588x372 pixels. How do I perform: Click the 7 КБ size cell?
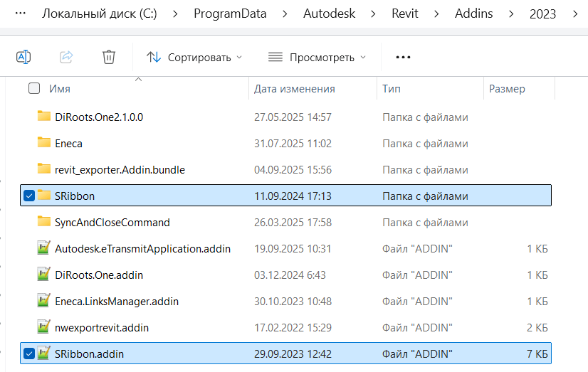(537, 354)
